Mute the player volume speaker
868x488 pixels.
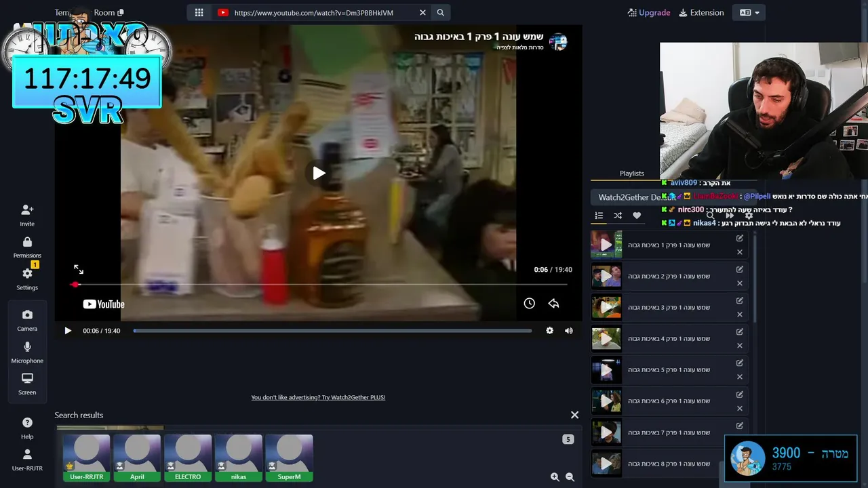tap(568, 331)
